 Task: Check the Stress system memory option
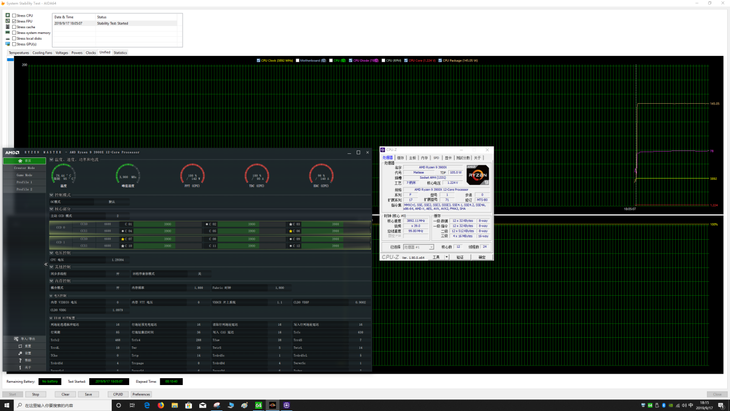click(x=14, y=33)
